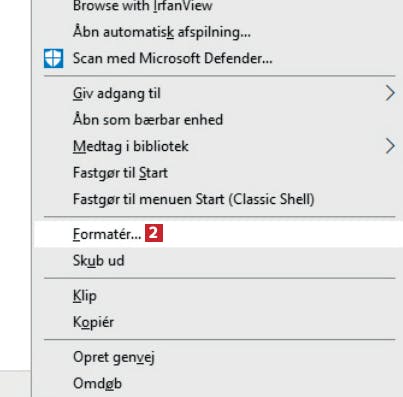Run Scan med Microsoft Defender
Viewport: 403px width, 397px height.
217,59
